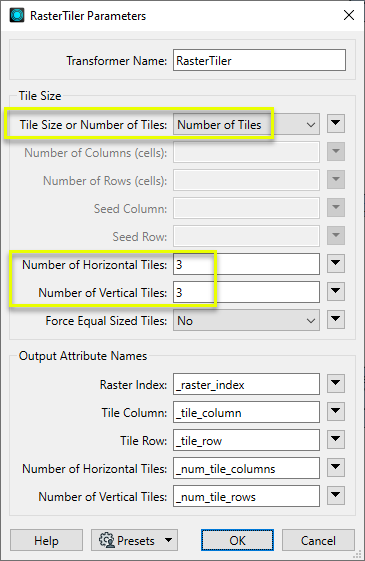
Task: Click the Cancel button
Action: point(318,540)
